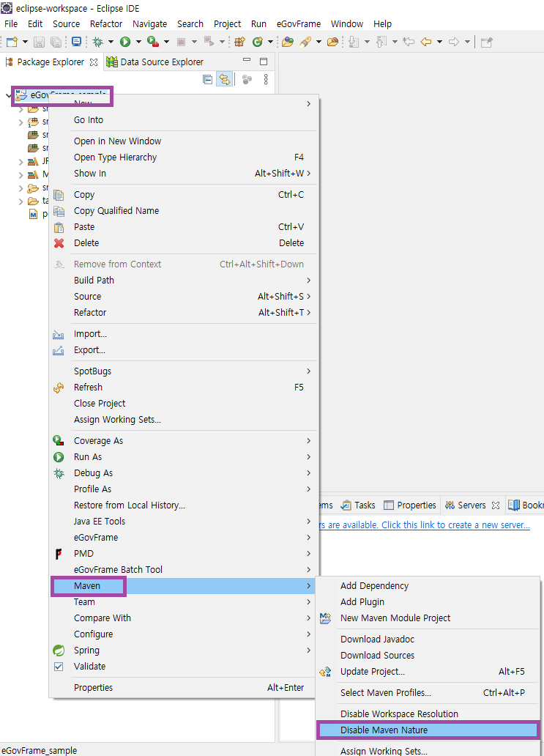This screenshot has width=544, height=756.
Task: Click the Previous Annotation toolbar icon
Action: click(x=381, y=42)
